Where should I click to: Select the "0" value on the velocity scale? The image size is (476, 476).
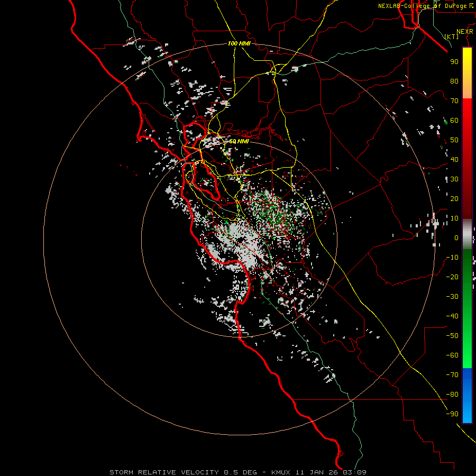[x=456, y=238]
